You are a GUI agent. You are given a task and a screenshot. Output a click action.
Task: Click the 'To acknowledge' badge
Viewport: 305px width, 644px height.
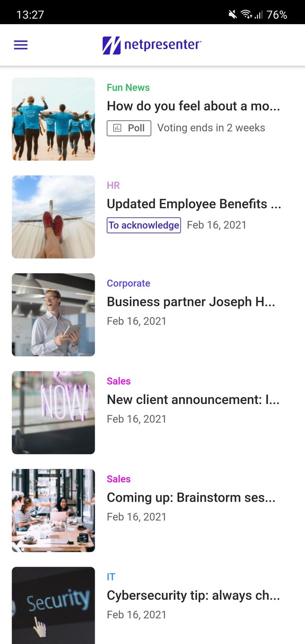tap(143, 225)
